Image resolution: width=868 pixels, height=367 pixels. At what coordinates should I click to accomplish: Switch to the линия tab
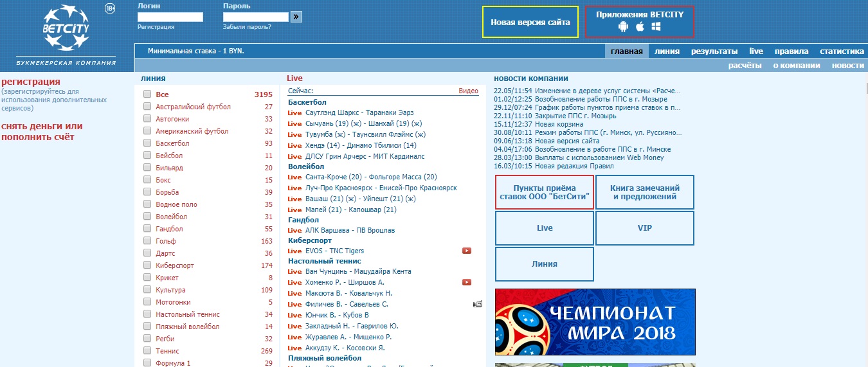(x=667, y=51)
